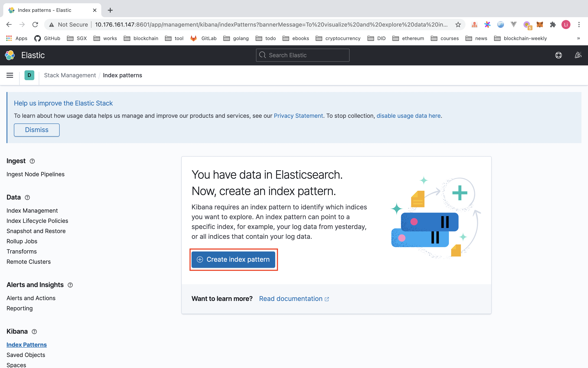Viewport: 588px width, 368px height.
Task: Open Reporting page
Action: [20, 308]
